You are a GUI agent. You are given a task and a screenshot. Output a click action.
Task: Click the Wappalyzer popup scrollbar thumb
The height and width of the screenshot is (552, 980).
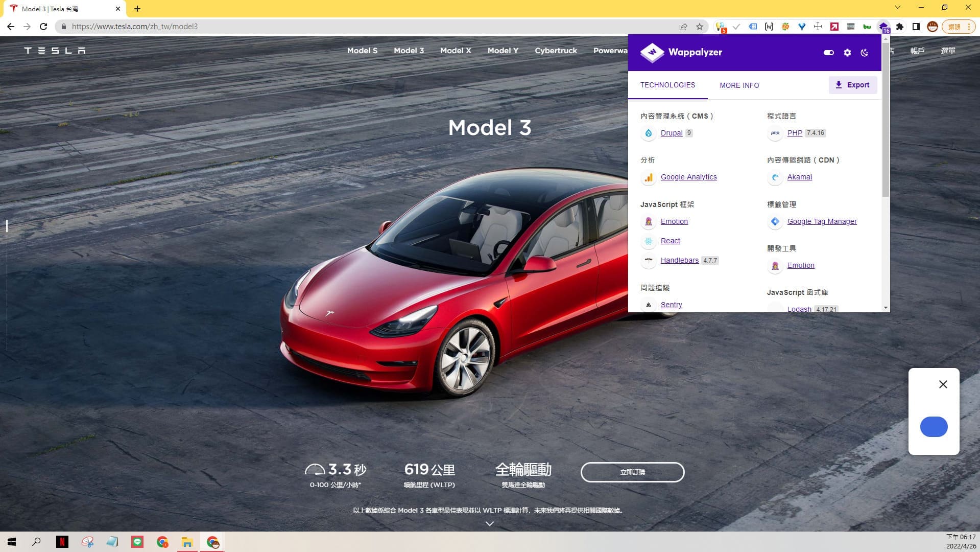[x=886, y=120]
